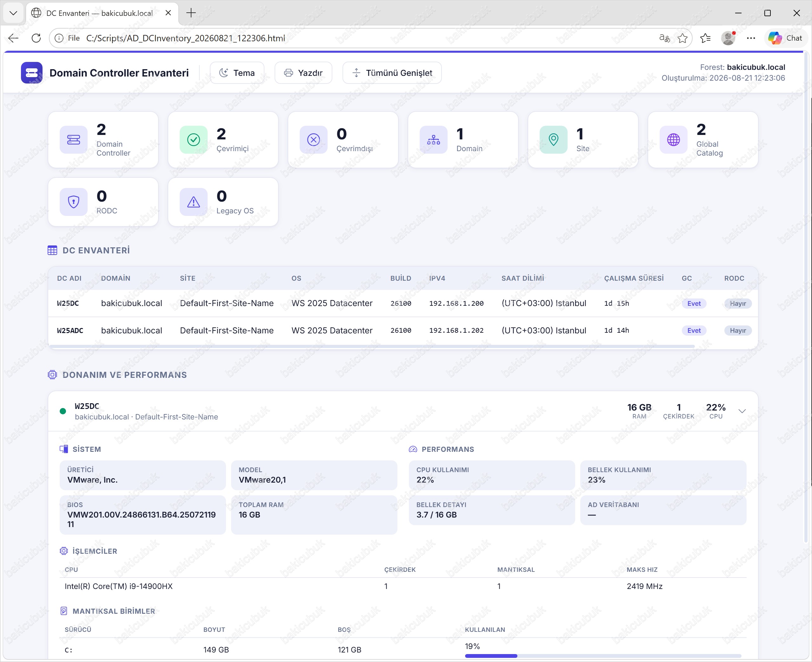Open the Copilot Chat button

tap(785, 38)
